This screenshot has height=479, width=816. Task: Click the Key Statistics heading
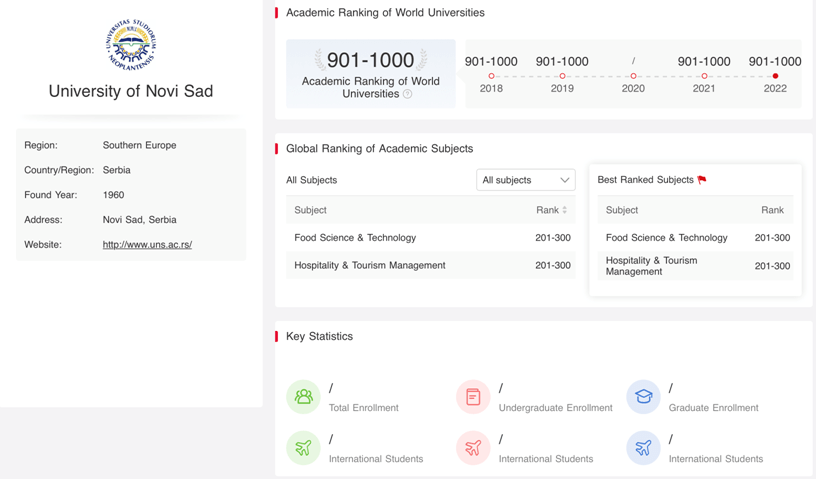[319, 336]
